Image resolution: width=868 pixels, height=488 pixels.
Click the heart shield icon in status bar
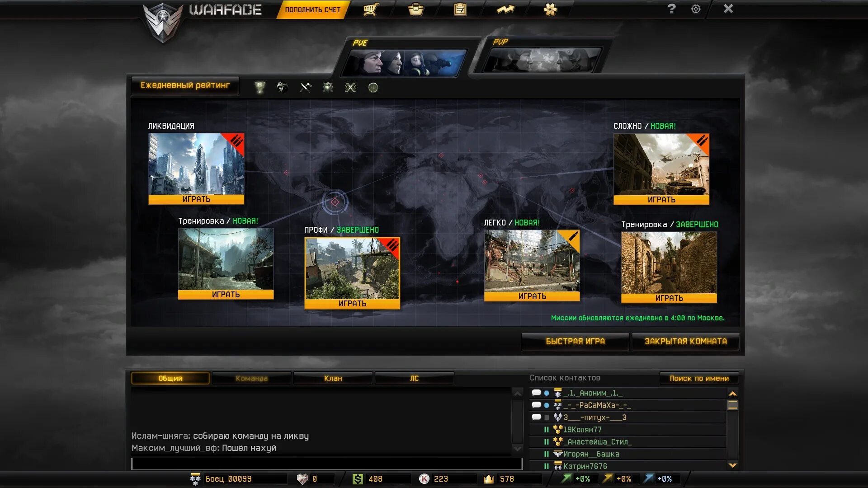pyautogui.click(x=302, y=479)
